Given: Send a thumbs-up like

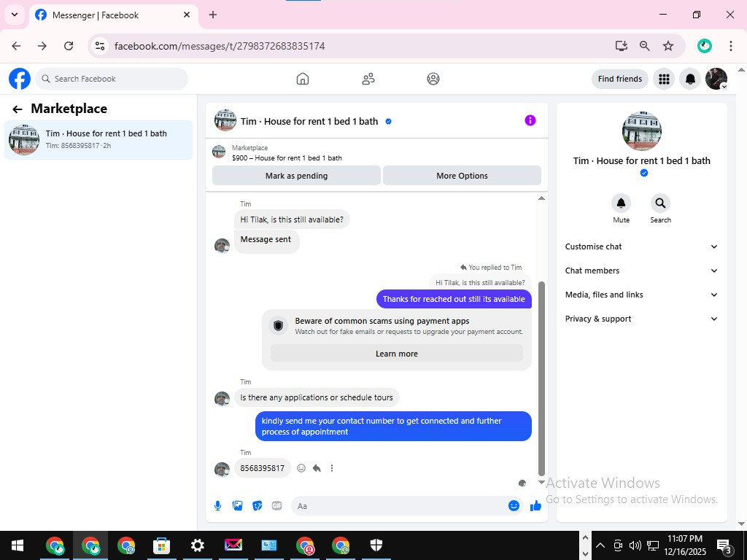Looking at the screenshot, I should click(535, 506).
